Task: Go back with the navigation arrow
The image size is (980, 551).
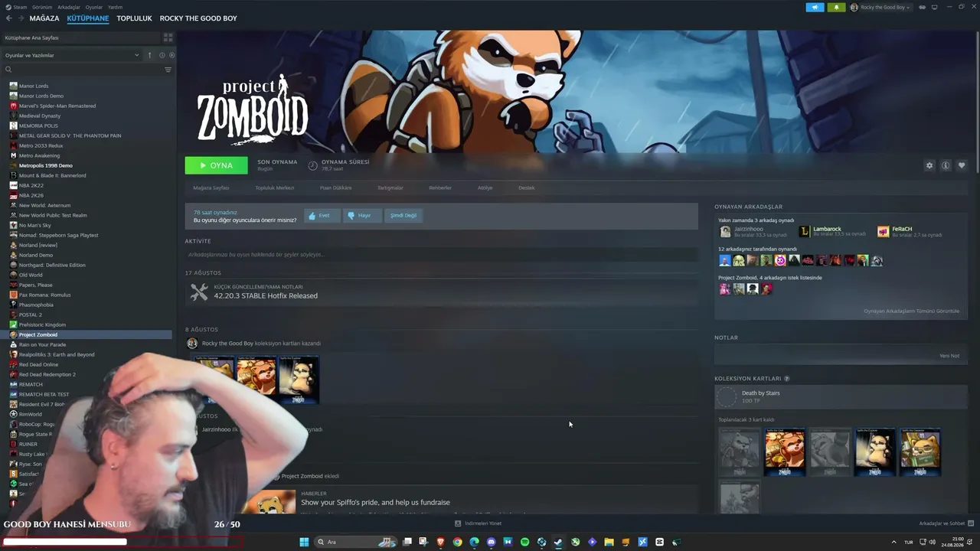Action: 9,18
